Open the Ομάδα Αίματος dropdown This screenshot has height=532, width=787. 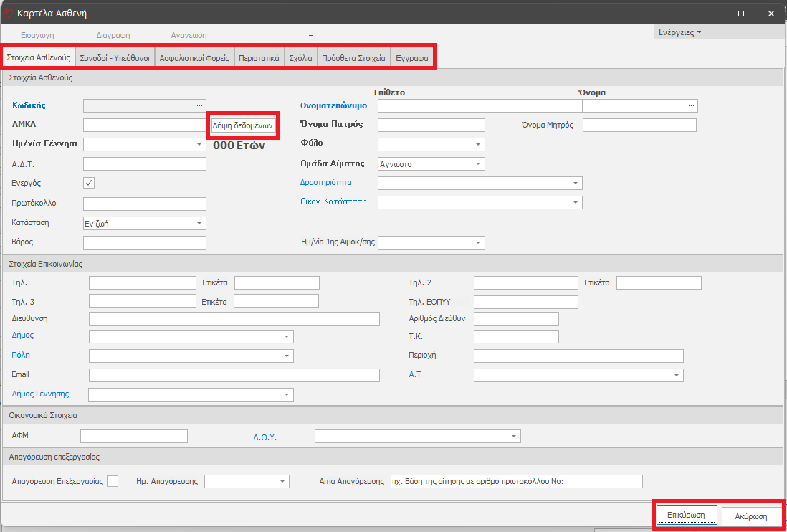tap(478, 164)
